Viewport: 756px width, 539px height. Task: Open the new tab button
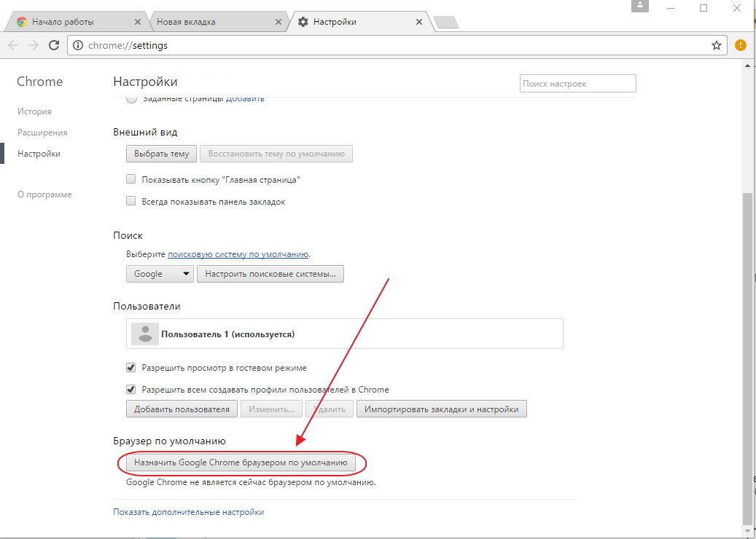pyautogui.click(x=445, y=23)
